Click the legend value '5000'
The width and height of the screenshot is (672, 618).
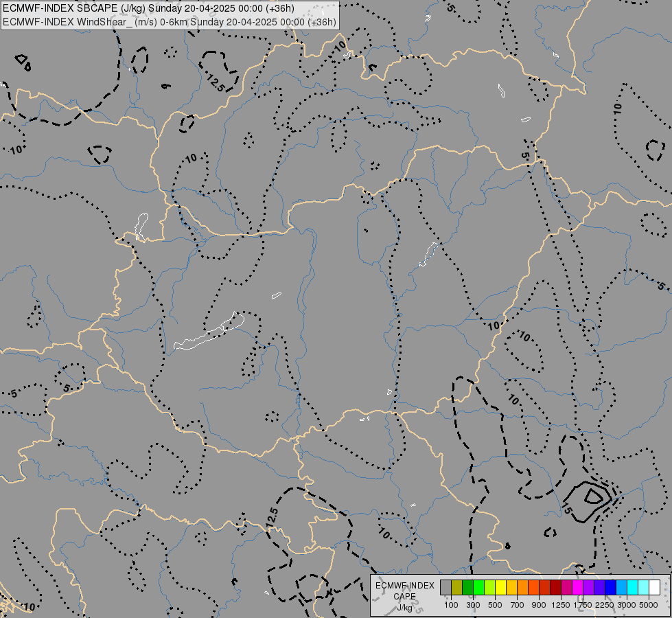point(649,605)
